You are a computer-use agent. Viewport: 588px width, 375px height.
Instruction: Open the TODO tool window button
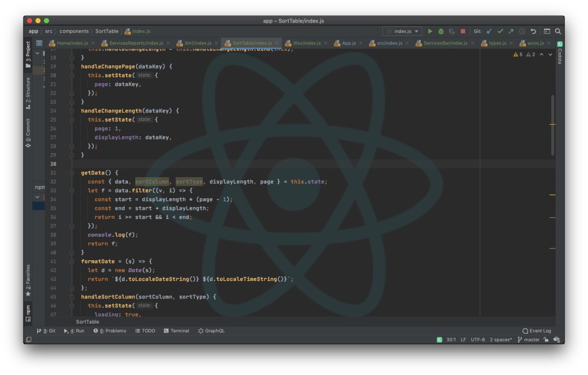[145, 330]
